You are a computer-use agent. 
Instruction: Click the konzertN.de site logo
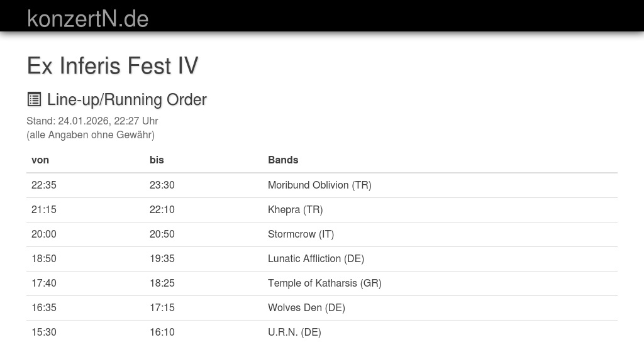87,18
